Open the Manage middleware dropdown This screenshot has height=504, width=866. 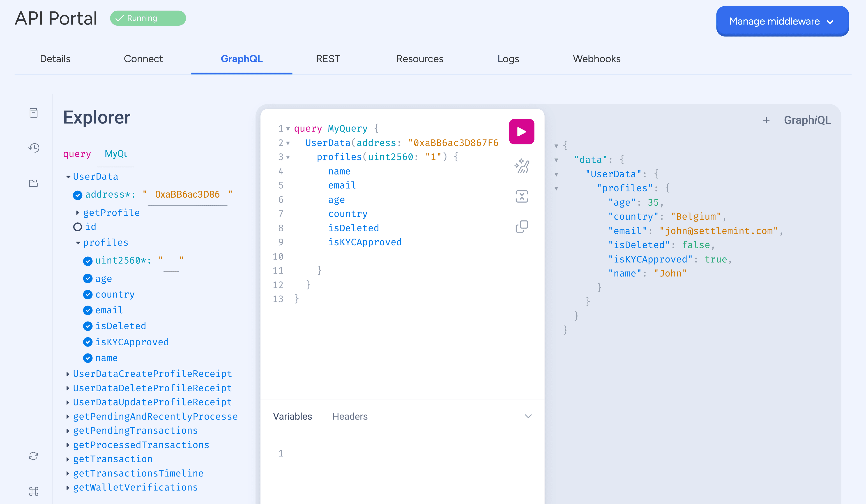point(782,21)
